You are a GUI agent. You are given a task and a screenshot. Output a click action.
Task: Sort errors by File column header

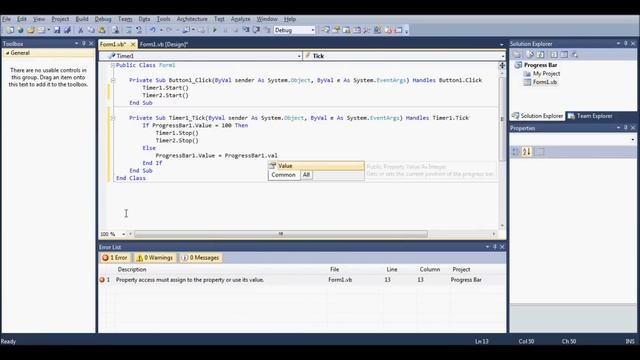click(x=334, y=269)
